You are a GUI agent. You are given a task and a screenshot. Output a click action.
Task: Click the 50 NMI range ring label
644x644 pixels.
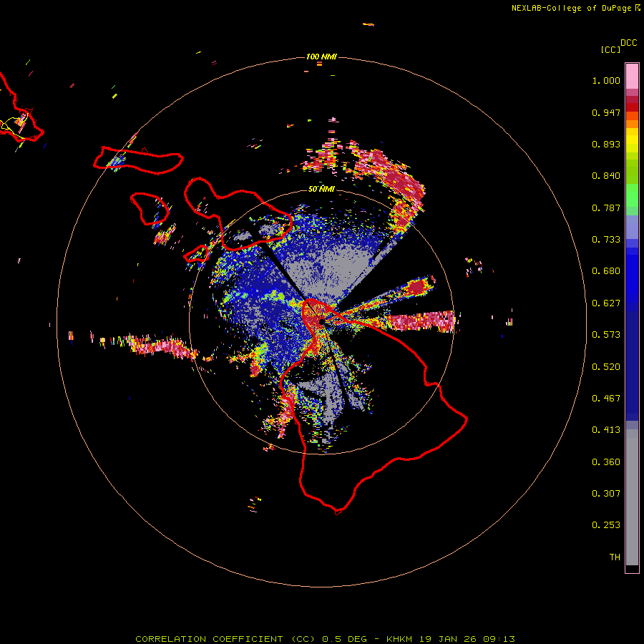point(321,190)
